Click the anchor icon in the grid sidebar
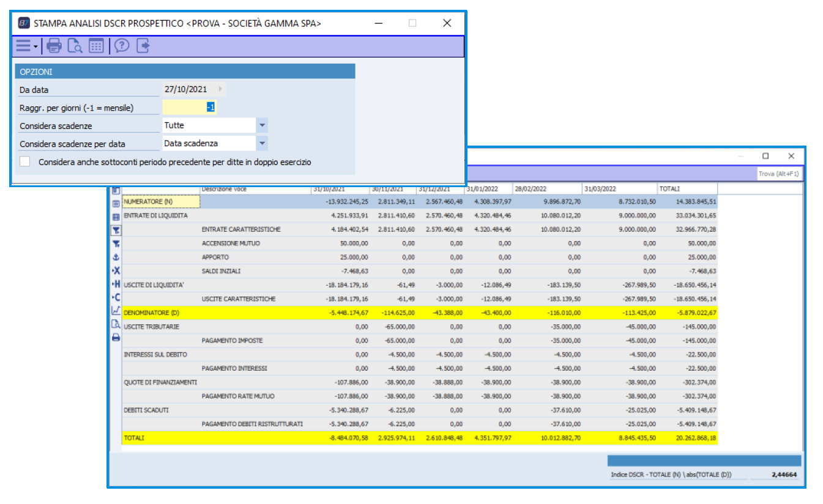The image size is (823, 504). click(116, 258)
